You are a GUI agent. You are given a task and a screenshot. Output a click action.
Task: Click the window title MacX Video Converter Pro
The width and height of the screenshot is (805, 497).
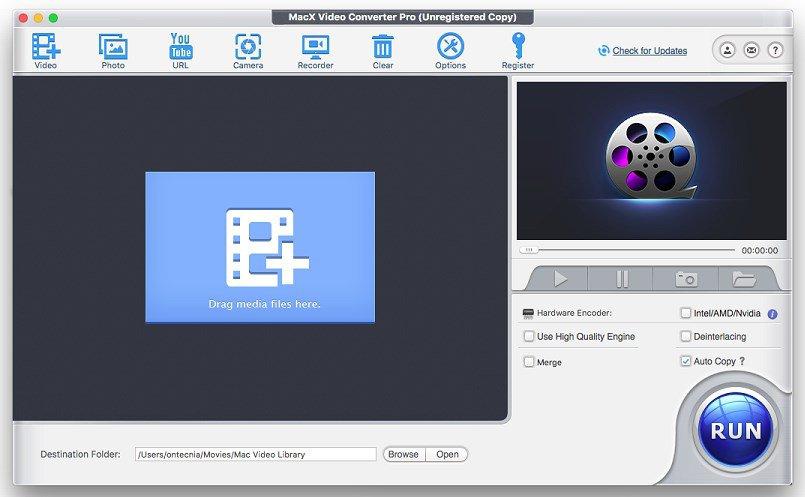[402, 17]
